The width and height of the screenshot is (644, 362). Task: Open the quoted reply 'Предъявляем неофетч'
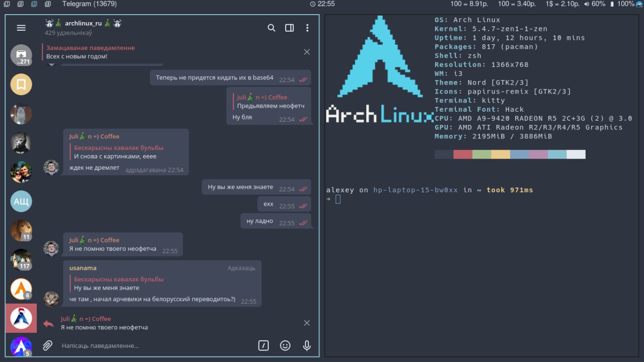[268, 102]
